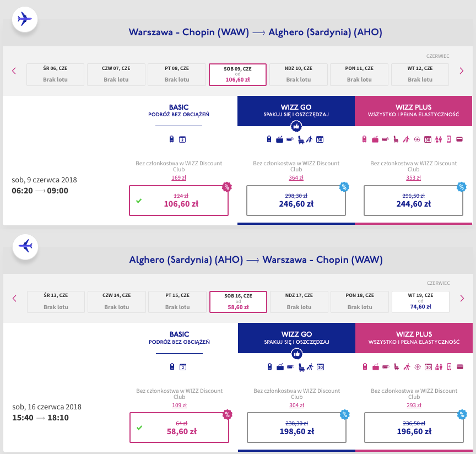Select return WIZZ PLUS fare 196,60 zł

(414, 428)
